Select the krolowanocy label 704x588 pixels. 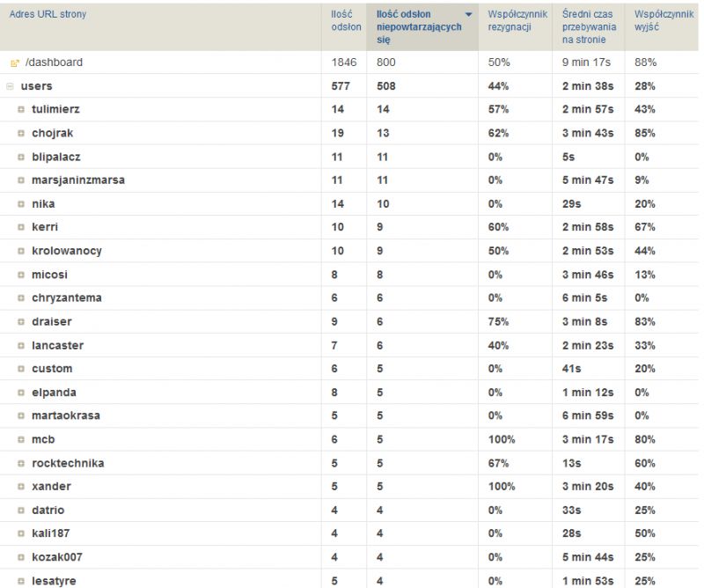pos(67,251)
